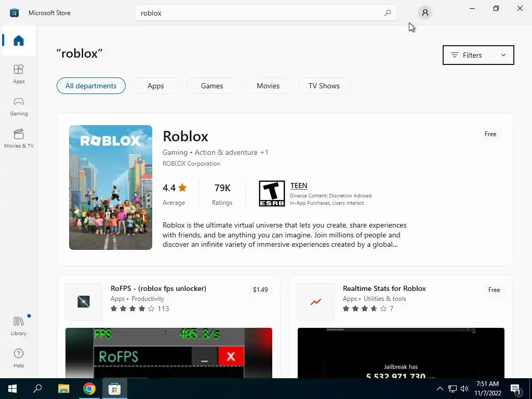The width and height of the screenshot is (532, 399).
Task: Open the Movies & TV sidebar section
Action: pyautogui.click(x=19, y=138)
